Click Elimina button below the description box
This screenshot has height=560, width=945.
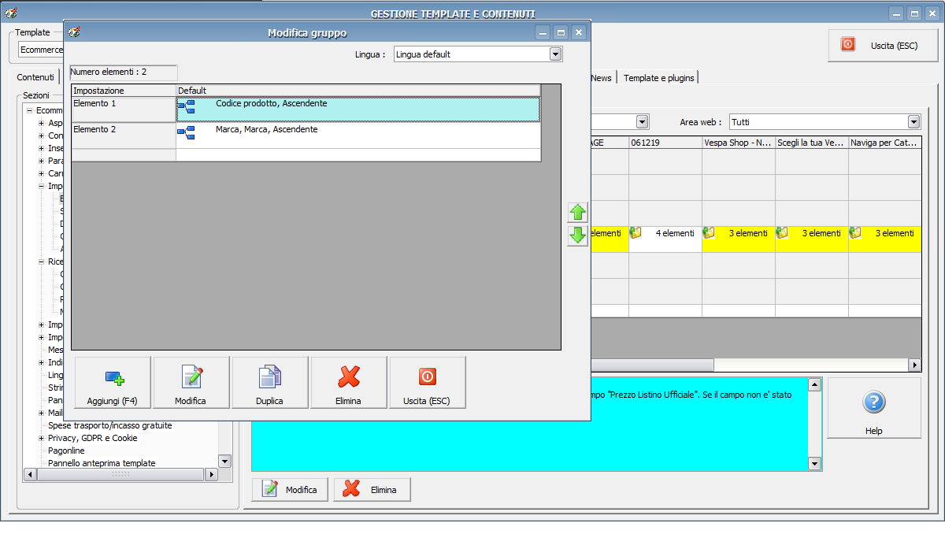pyautogui.click(x=372, y=489)
